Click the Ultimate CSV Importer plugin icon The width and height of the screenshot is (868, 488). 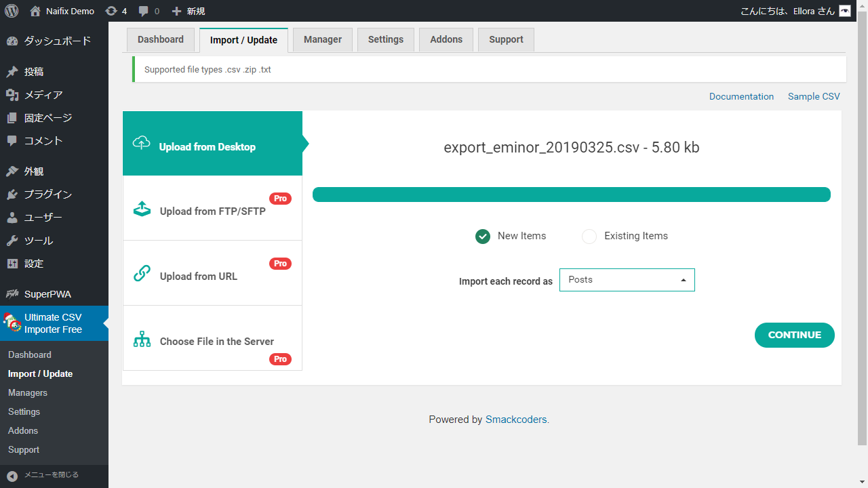pyautogui.click(x=12, y=323)
